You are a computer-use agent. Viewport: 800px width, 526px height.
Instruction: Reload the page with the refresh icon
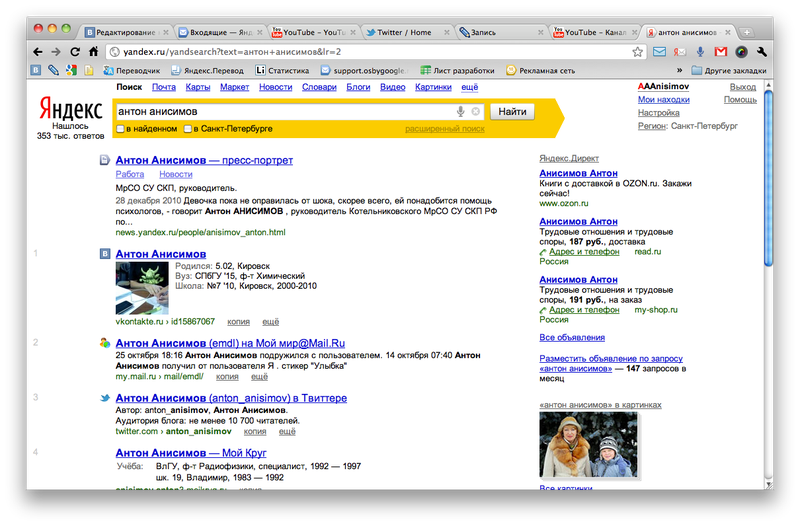tap(75, 52)
